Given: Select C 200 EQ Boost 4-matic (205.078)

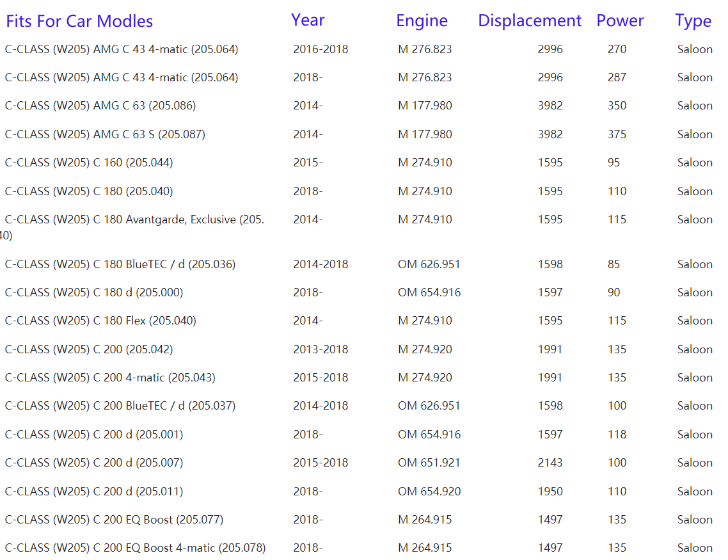Looking at the screenshot, I should (135, 548).
